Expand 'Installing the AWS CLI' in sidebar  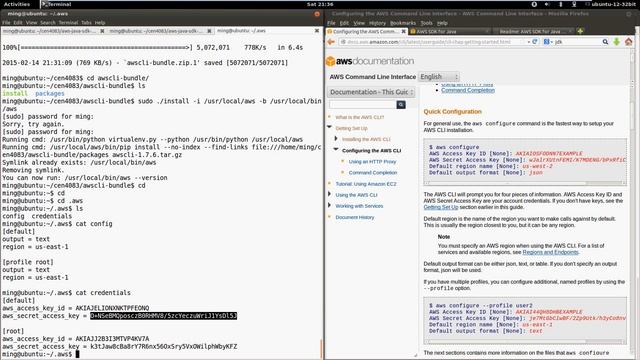click(x=336, y=139)
